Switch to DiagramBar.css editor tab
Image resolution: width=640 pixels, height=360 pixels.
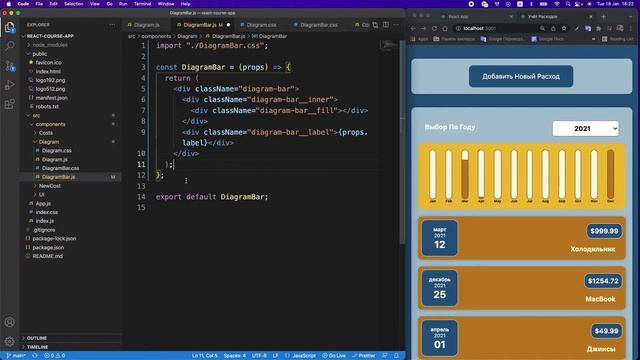[319, 25]
